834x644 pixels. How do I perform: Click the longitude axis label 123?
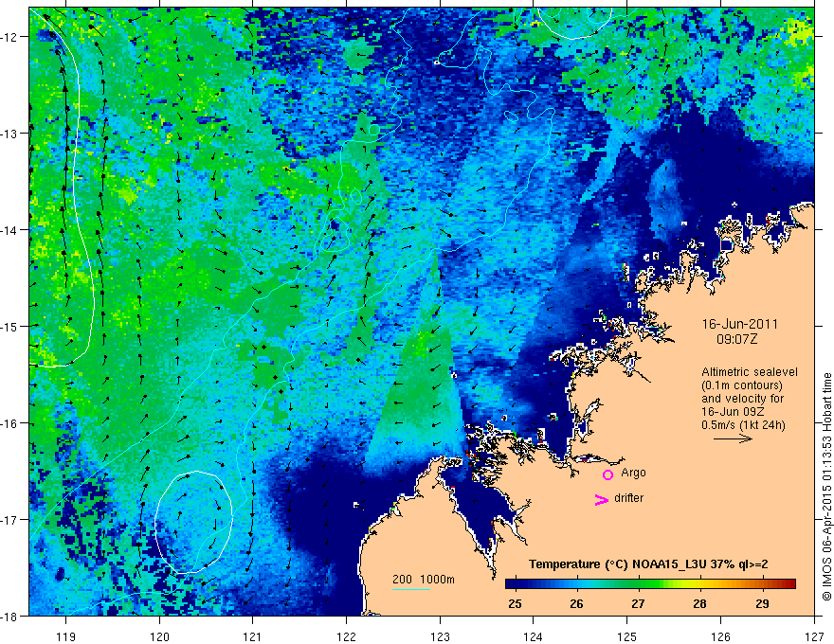[441, 636]
